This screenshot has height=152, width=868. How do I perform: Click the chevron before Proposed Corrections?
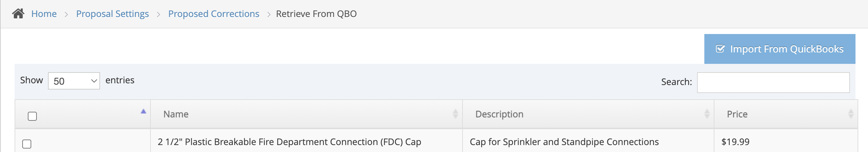(x=158, y=14)
